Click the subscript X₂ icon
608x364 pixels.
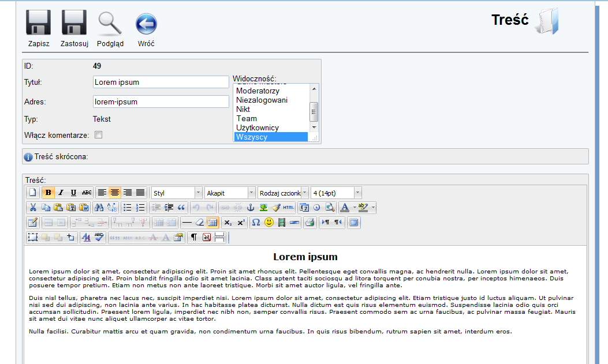tap(228, 223)
